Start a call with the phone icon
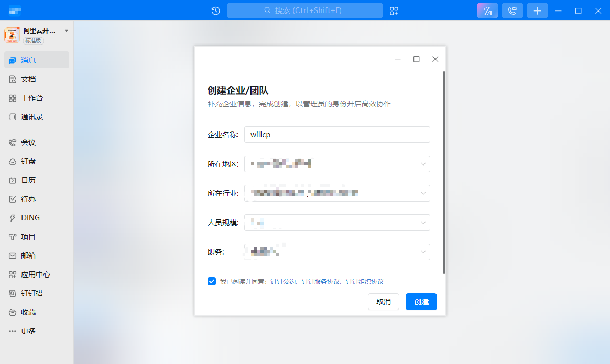Viewport: 610px width, 364px height. [513, 10]
